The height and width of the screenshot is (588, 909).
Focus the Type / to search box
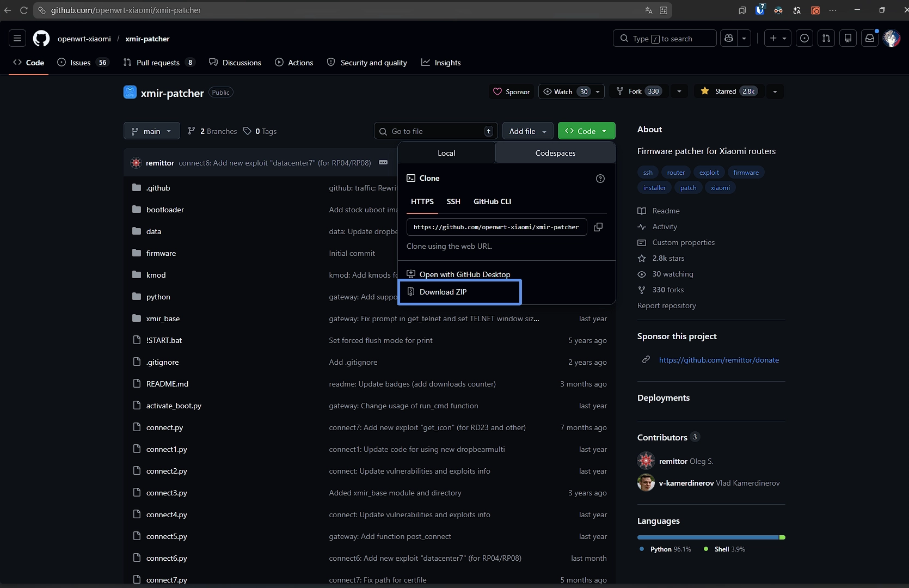click(665, 38)
